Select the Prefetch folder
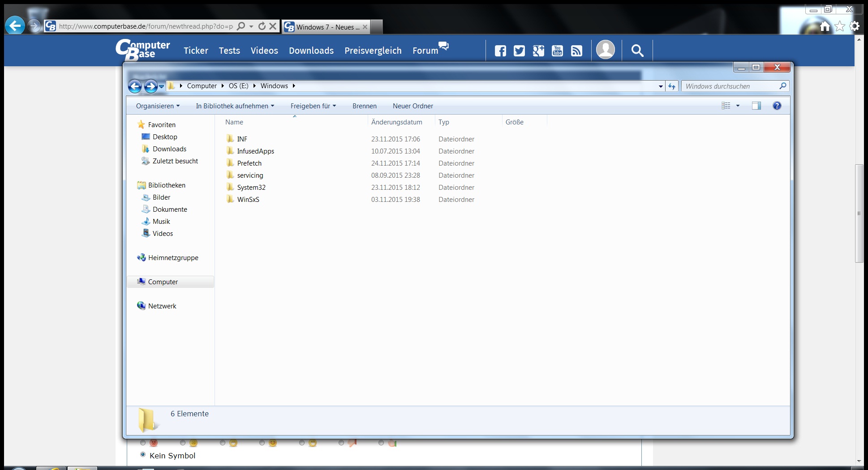Screen dimensions: 868x470 point(249,163)
